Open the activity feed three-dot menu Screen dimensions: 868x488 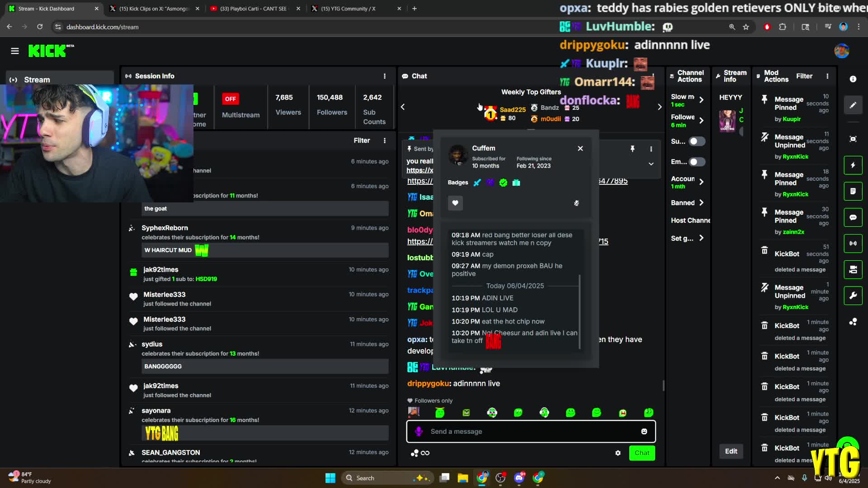(385, 141)
